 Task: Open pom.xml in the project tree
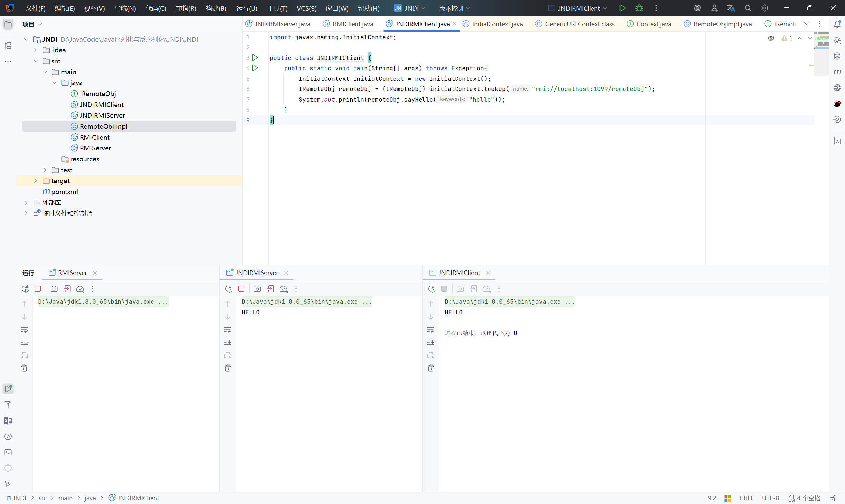pyautogui.click(x=64, y=192)
